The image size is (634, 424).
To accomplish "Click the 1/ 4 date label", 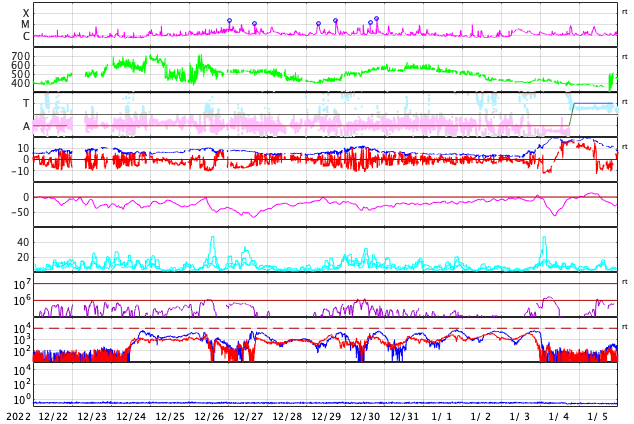I will point(558,417).
